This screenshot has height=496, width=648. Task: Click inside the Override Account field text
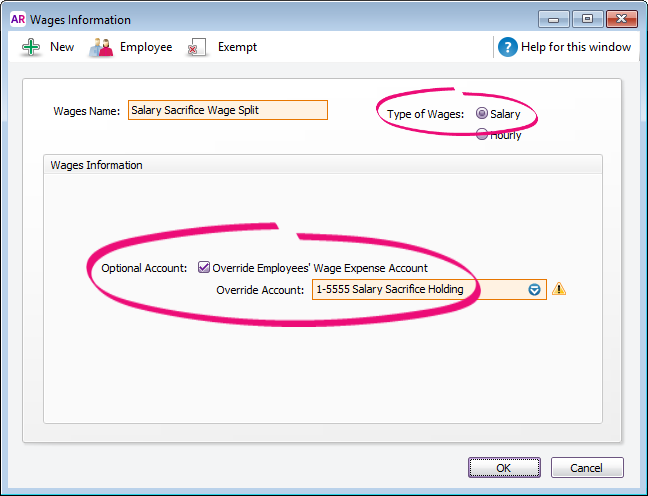(400, 290)
